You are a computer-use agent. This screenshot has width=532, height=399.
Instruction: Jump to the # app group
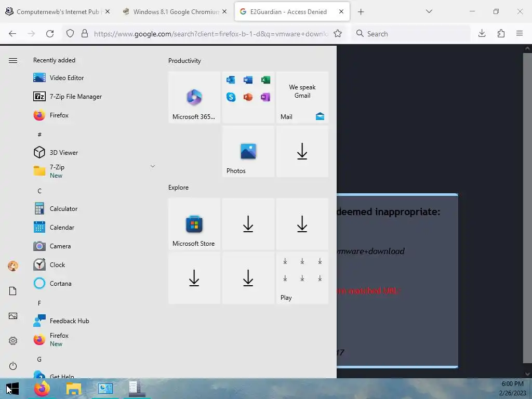coord(39,135)
